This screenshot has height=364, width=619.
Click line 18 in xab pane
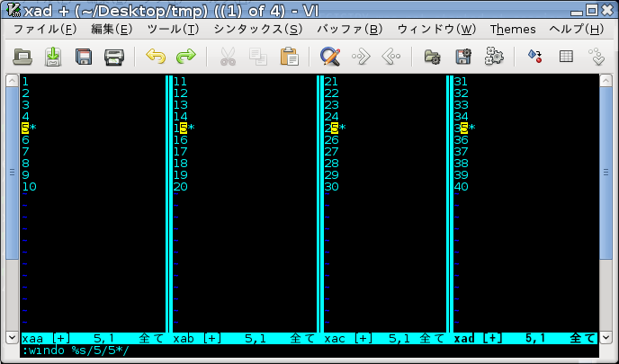tap(181, 164)
